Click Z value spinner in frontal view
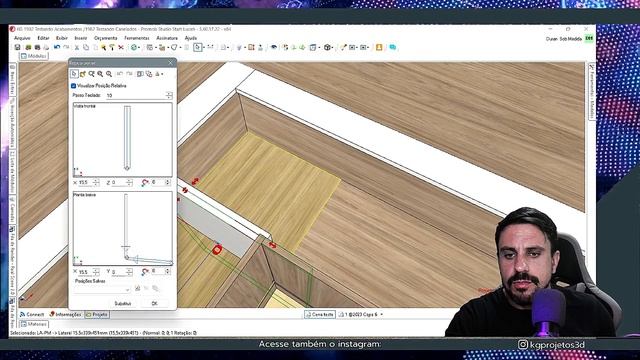Image resolution: width=640 pixels, height=360 pixels. (x=129, y=182)
